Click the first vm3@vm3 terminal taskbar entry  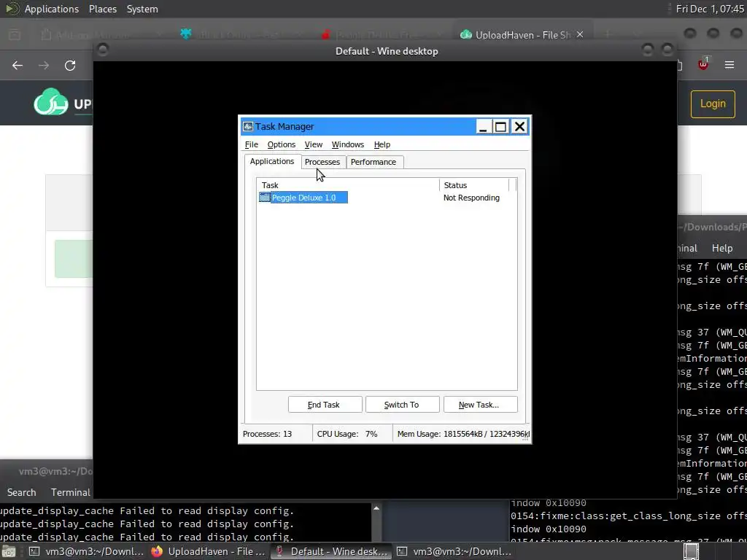tap(86, 551)
